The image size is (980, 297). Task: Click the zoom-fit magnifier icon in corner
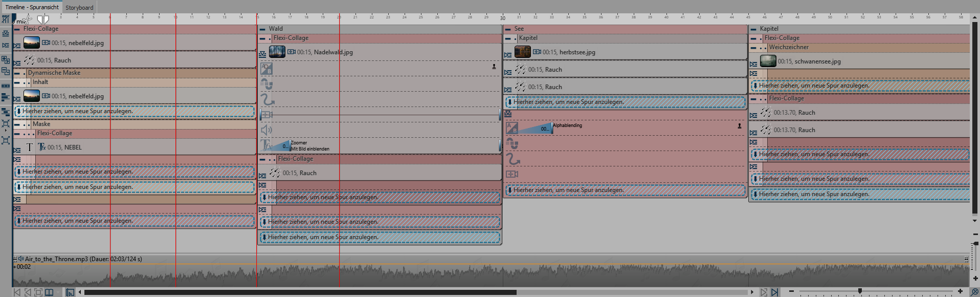click(974, 292)
